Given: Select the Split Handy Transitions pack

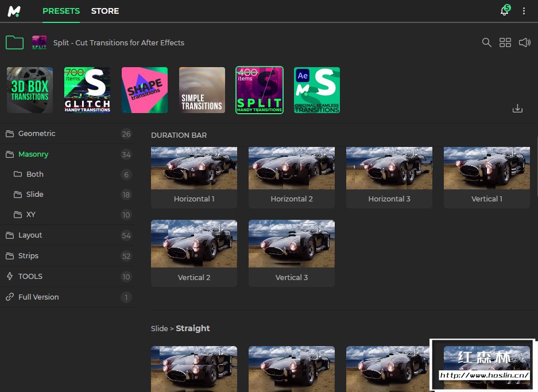Looking at the screenshot, I should [x=260, y=90].
